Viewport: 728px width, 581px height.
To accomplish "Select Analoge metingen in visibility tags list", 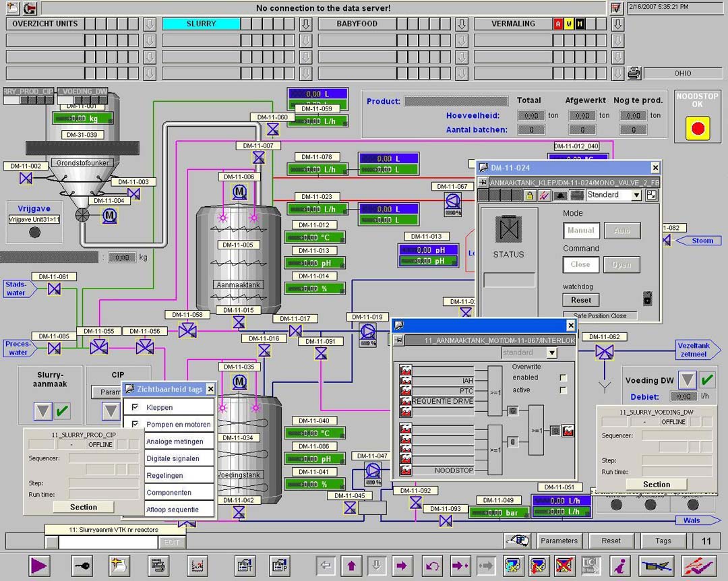I will coord(175,441).
